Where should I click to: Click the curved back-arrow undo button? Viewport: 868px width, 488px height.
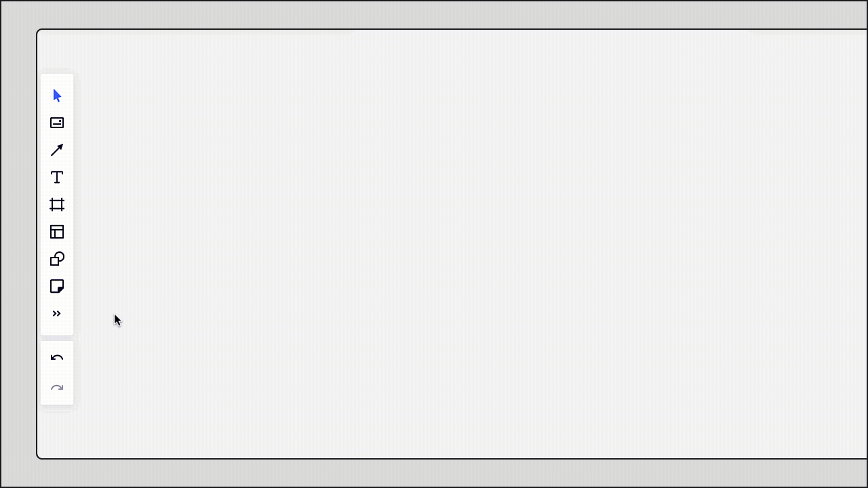pos(57,358)
